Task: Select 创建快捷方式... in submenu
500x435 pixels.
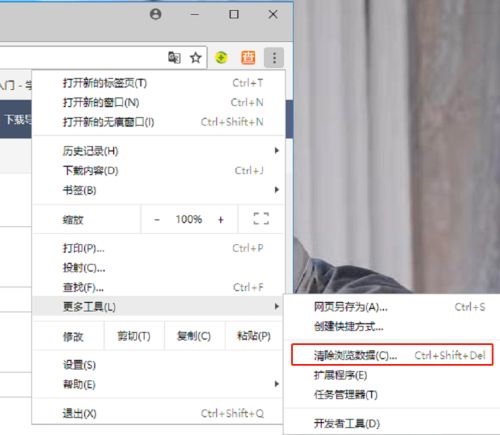Action: pos(393,326)
